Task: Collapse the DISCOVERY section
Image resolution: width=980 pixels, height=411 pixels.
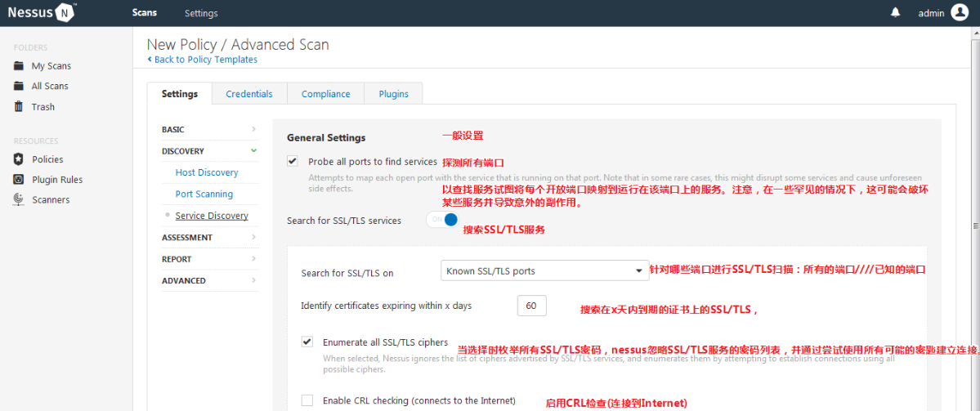Action: 209,151
